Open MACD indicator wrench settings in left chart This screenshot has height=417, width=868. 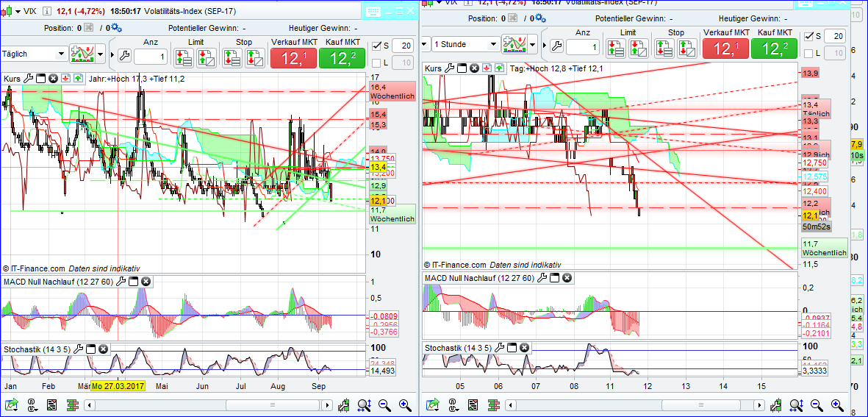[121, 282]
